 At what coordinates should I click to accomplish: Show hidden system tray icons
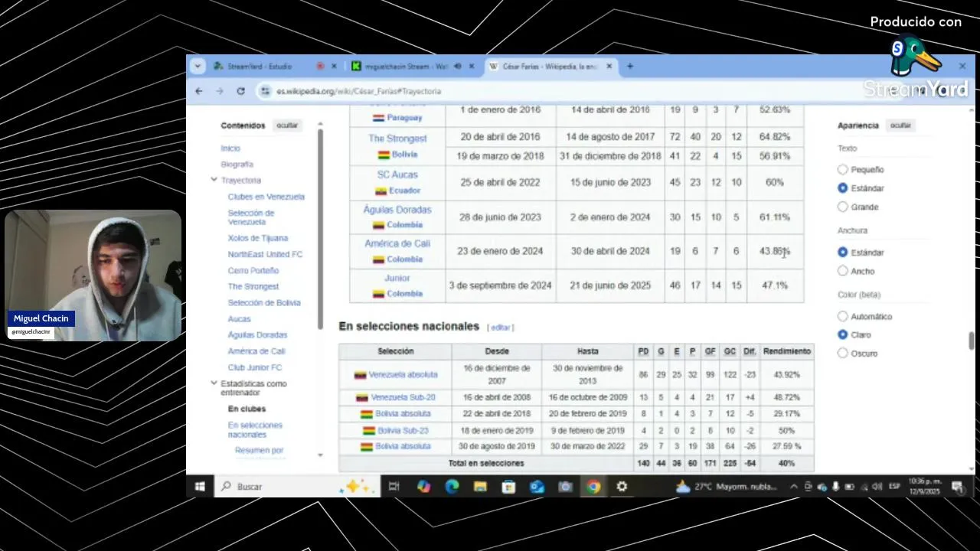click(x=793, y=487)
